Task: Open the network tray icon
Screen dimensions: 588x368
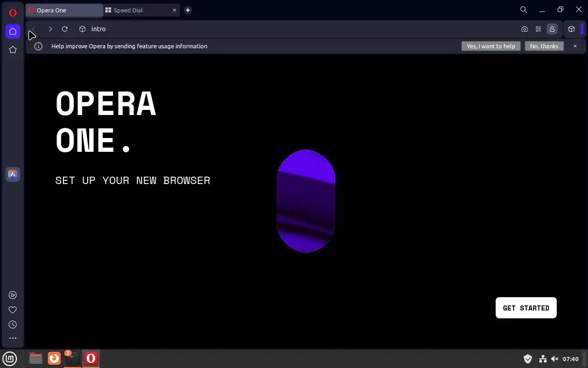Action: (543, 359)
